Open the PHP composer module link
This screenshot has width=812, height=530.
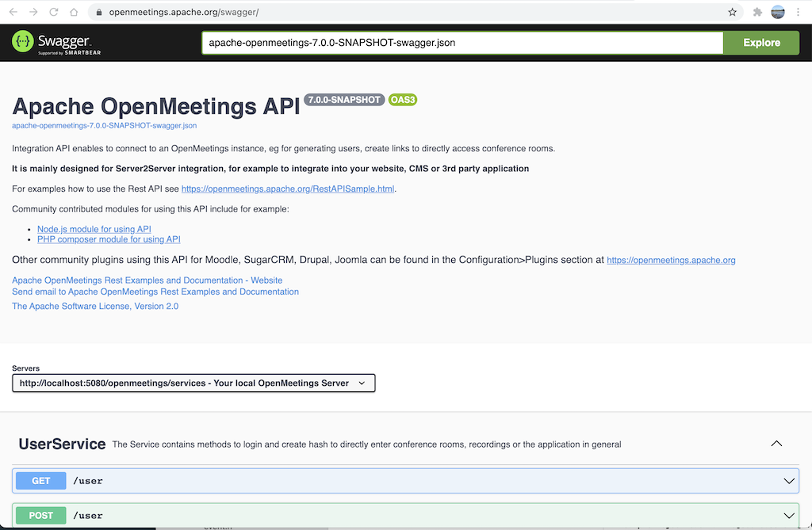[x=109, y=239]
